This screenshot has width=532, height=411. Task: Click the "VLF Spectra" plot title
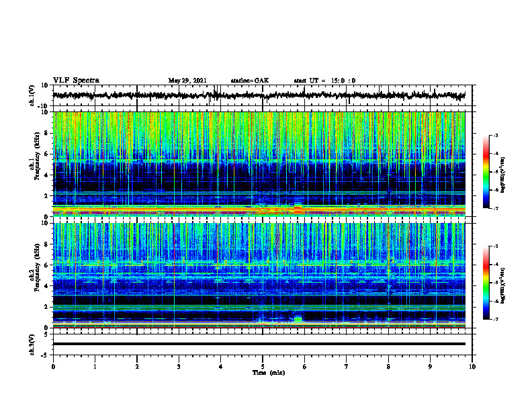[x=76, y=81]
